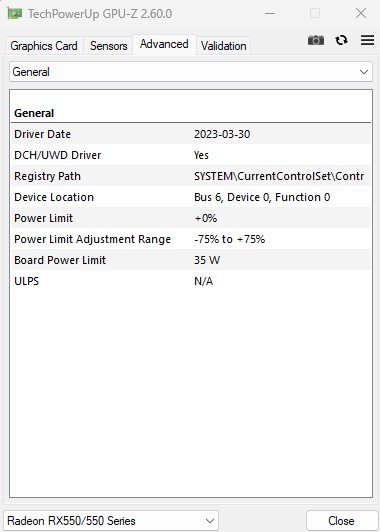Open the Validation tab
Image resolution: width=380 pixels, height=532 pixels.
click(224, 46)
